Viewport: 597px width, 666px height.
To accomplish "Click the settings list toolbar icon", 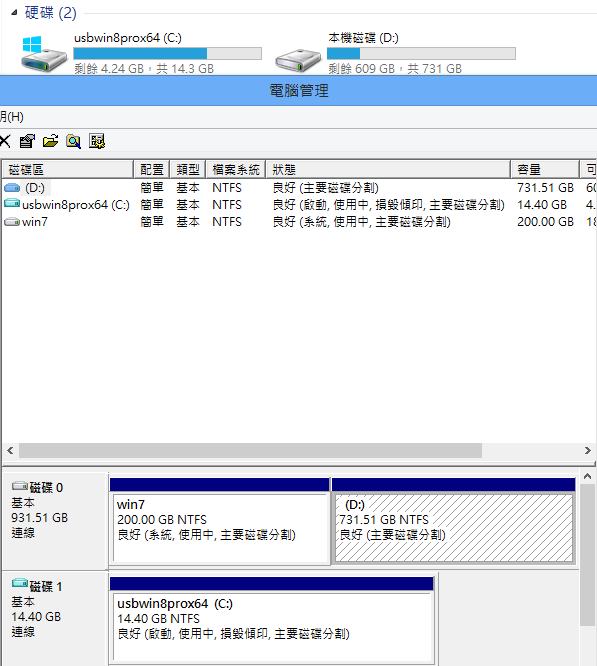I will [x=97, y=141].
